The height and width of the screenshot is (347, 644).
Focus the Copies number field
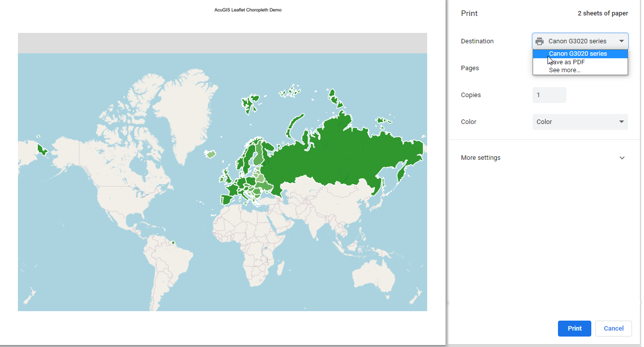click(x=549, y=95)
